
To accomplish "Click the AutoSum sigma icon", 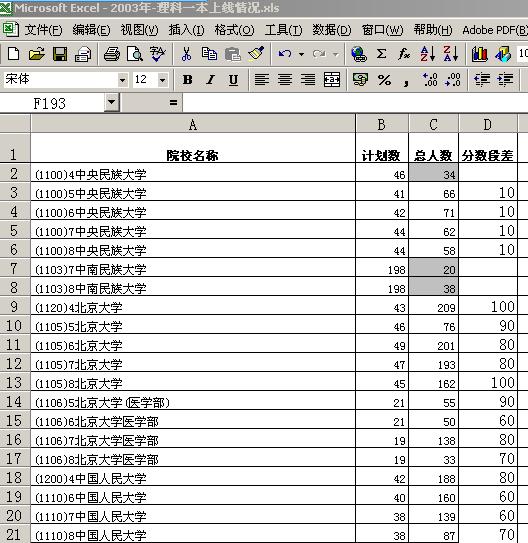I will coord(382,54).
